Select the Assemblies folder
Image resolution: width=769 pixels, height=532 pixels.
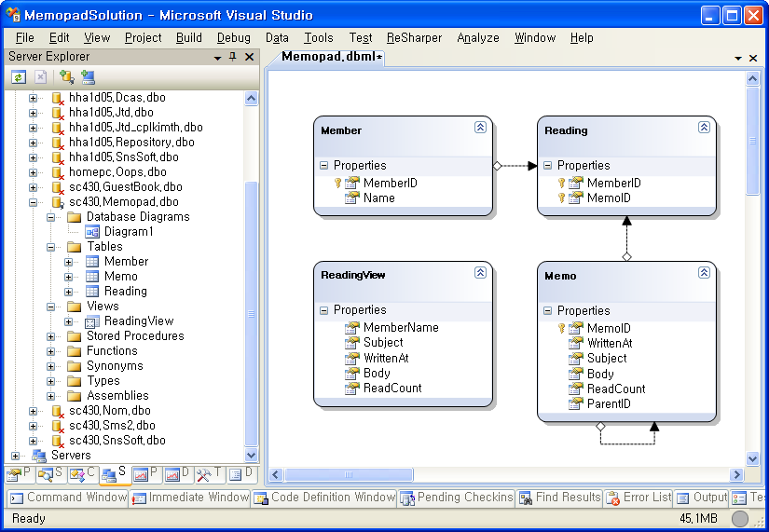(117, 396)
